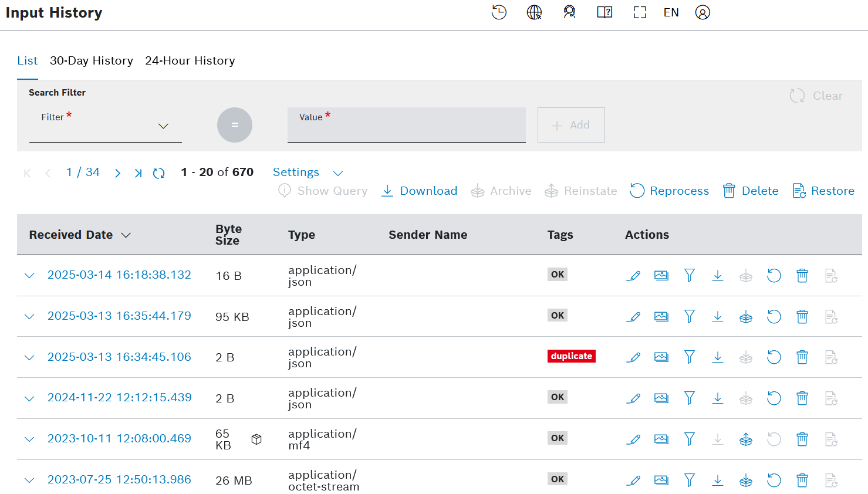
Task: Click the fullscreen icon in header
Action: click(x=640, y=12)
